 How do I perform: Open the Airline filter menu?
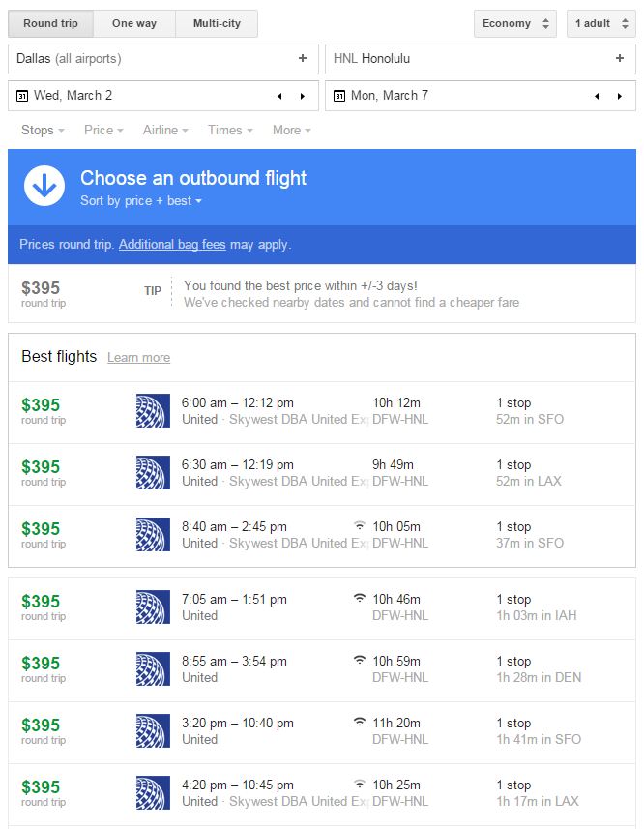pos(165,130)
